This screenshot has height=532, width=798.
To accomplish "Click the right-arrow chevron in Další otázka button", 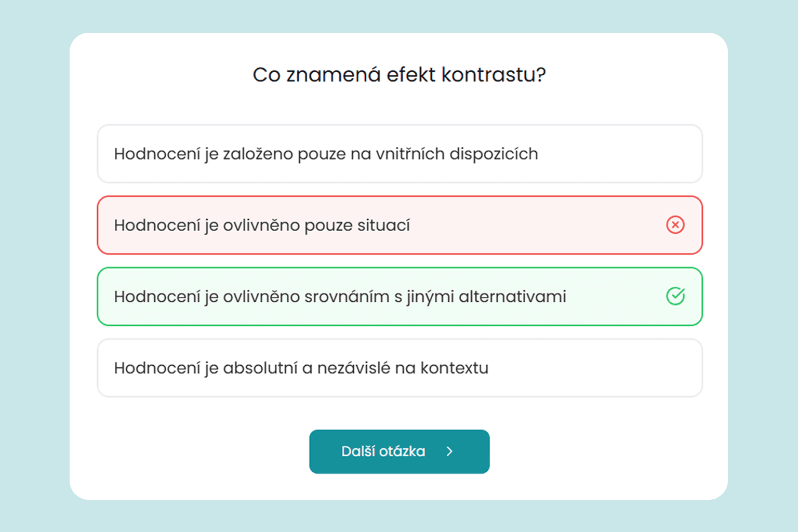I will pyautogui.click(x=450, y=451).
